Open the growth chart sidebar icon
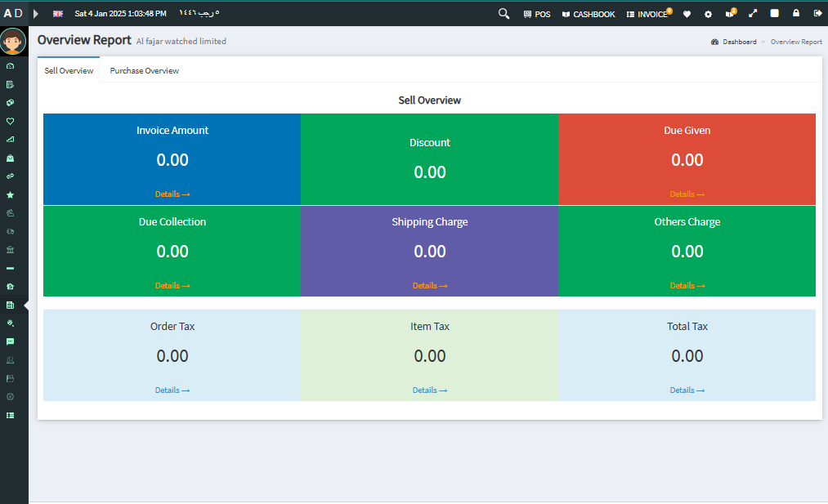Image resolution: width=828 pixels, height=504 pixels. (x=10, y=140)
